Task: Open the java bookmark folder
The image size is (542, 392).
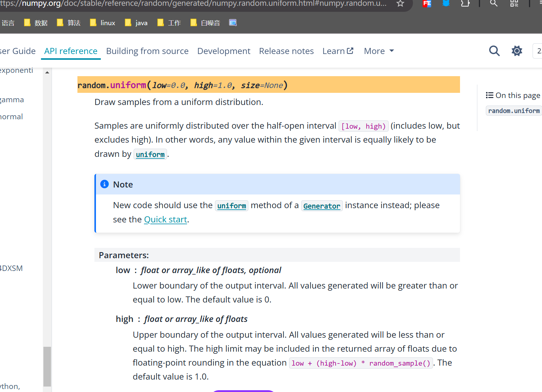Action: point(136,23)
